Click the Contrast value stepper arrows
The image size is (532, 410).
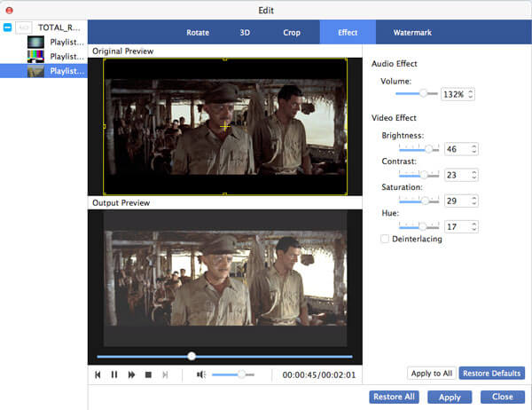[x=474, y=175]
